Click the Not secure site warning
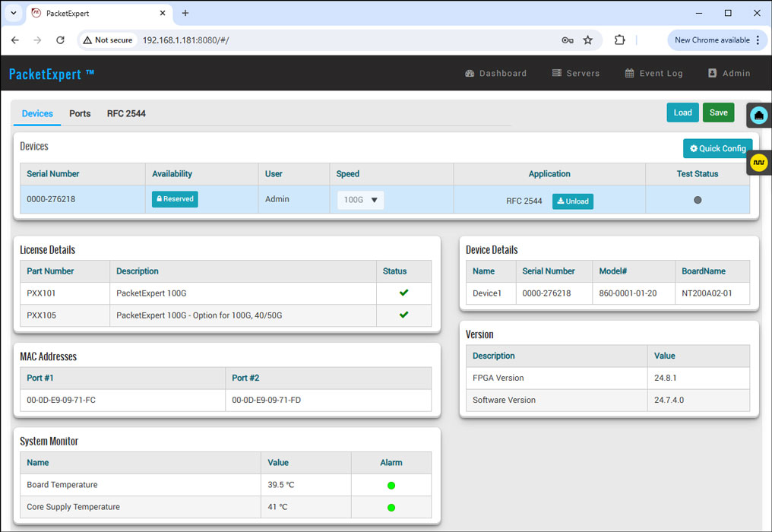772x532 pixels. click(108, 40)
